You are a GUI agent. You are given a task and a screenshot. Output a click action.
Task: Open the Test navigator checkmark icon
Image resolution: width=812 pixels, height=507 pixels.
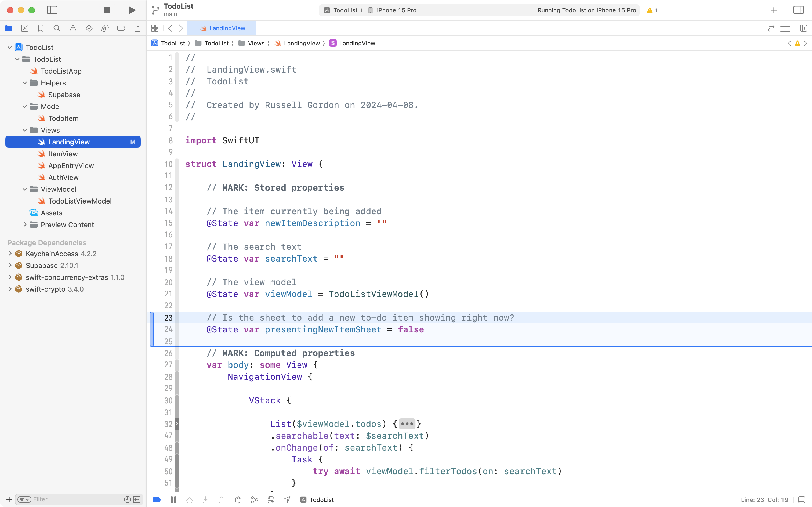(x=89, y=28)
